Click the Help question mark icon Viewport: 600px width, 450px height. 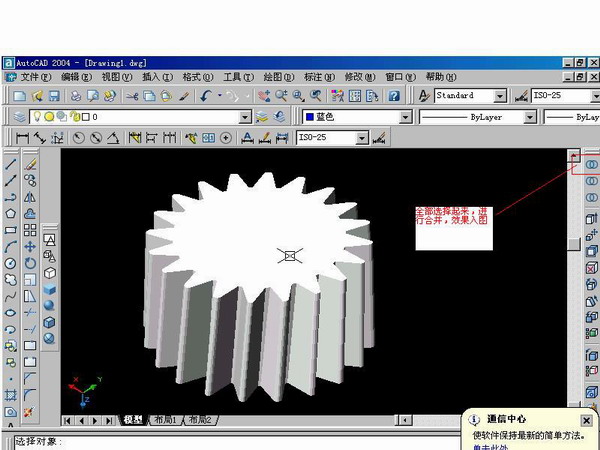394,95
